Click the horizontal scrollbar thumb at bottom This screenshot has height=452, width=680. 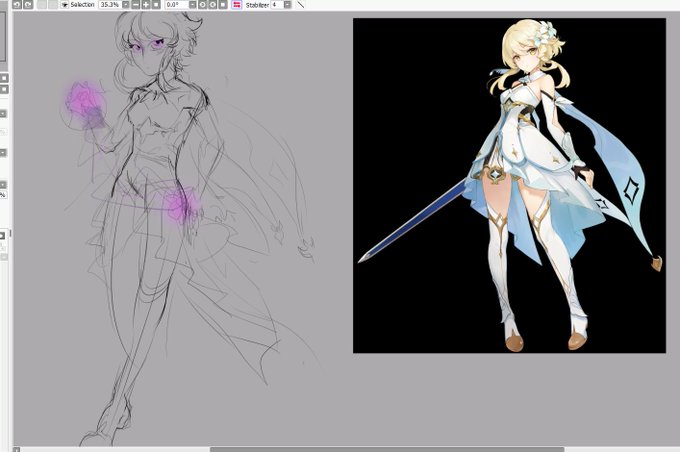[x=387, y=449]
